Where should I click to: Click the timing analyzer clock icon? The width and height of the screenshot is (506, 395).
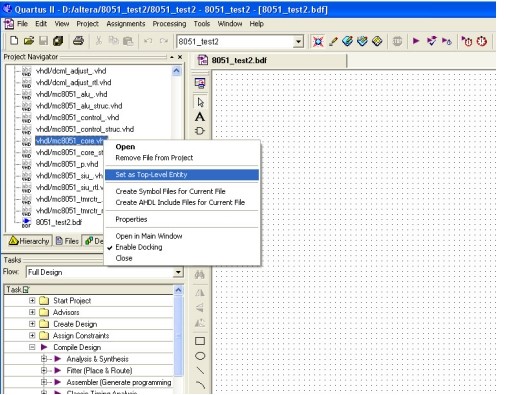(482, 41)
